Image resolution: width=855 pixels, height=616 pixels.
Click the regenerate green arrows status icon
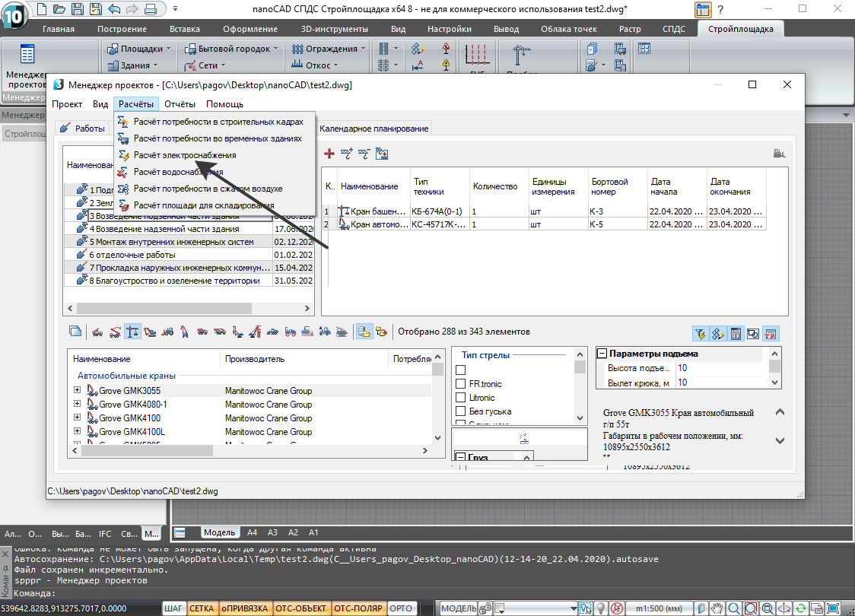tap(800, 608)
